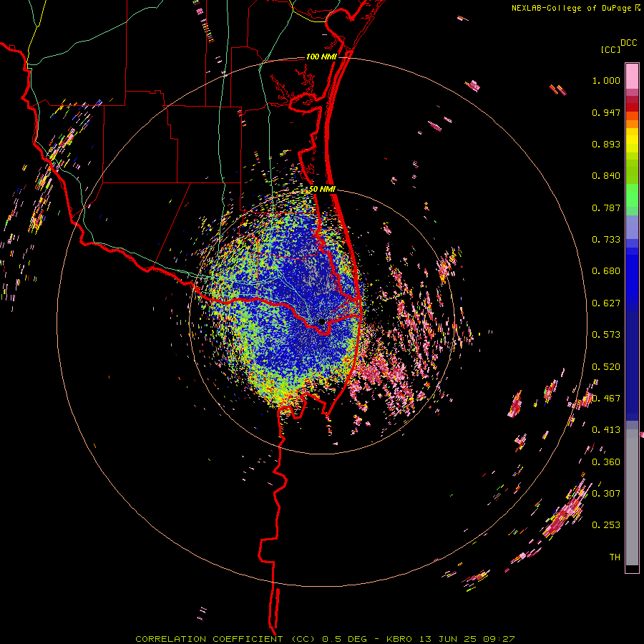Click the 0.680 legend value
This screenshot has width=644, height=644.
(x=606, y=271)
